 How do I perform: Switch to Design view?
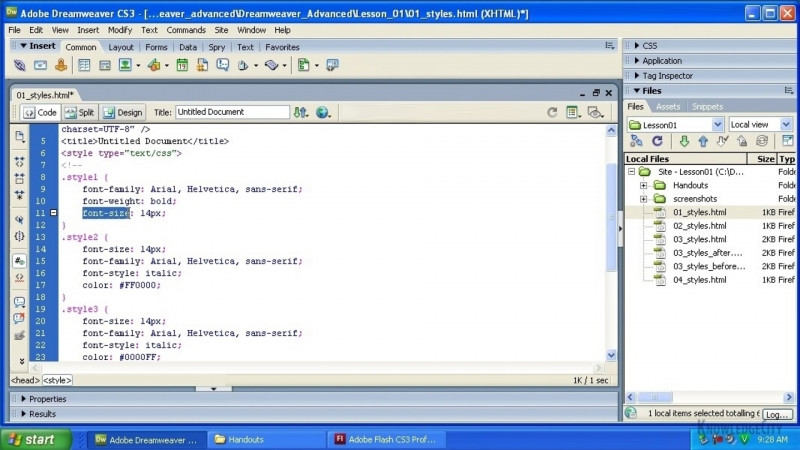[x=123, y=112]
